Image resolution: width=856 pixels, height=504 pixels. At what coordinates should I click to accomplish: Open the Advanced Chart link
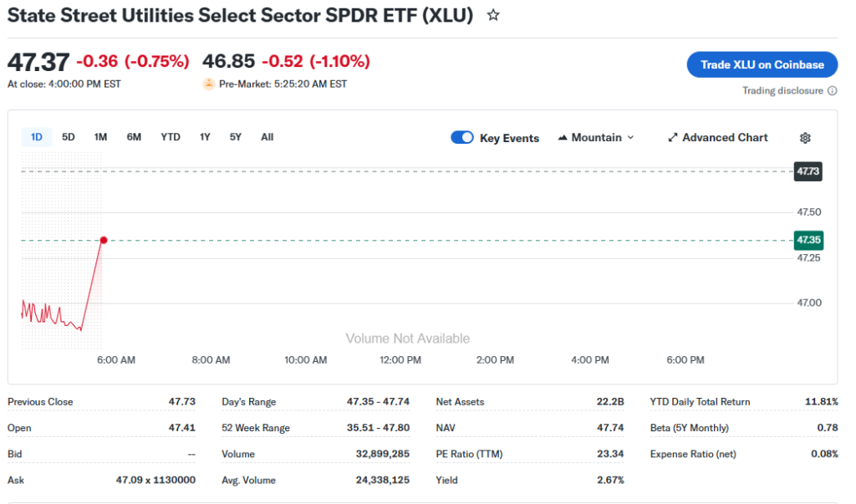[724, 138]
